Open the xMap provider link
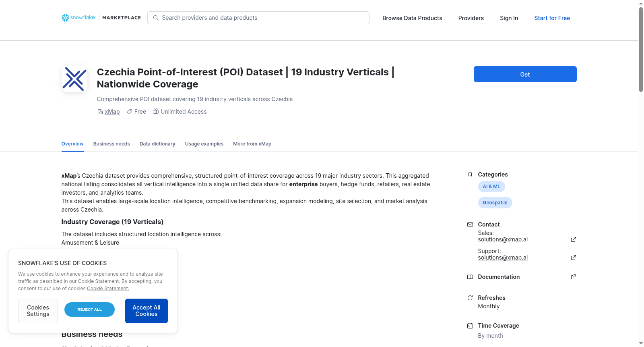Screen dimensions: 644x347 112,112
